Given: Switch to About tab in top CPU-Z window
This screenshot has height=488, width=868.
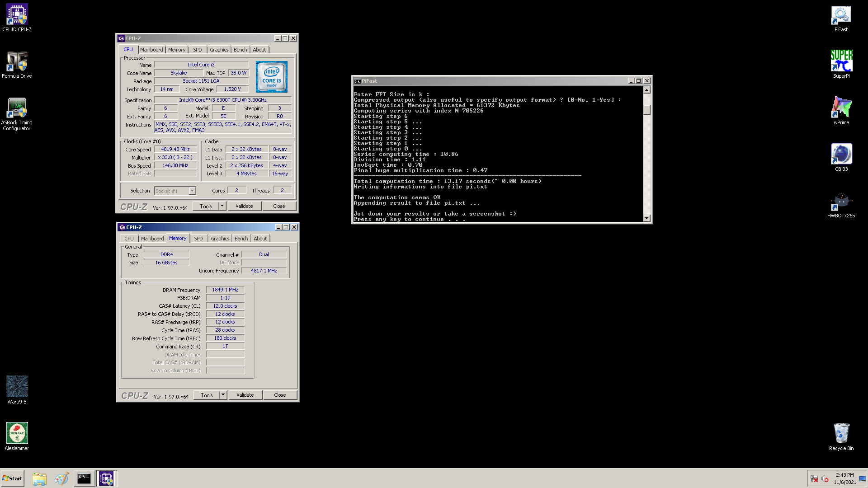Looking at the screenshot, I should pos(259,50).
